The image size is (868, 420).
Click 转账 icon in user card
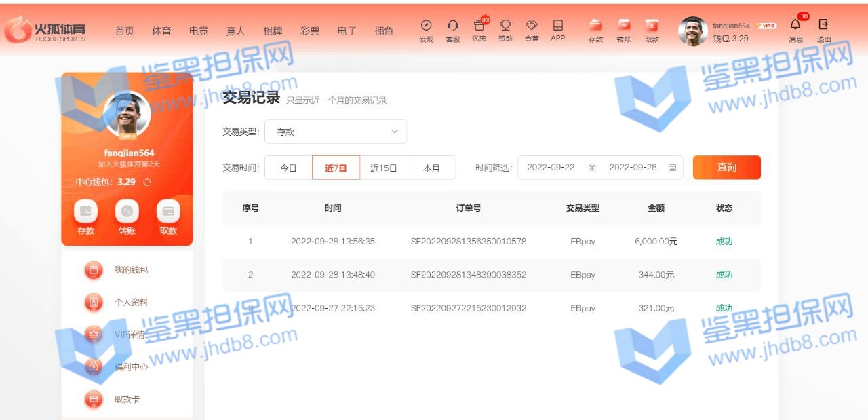[x=127, y=212]
